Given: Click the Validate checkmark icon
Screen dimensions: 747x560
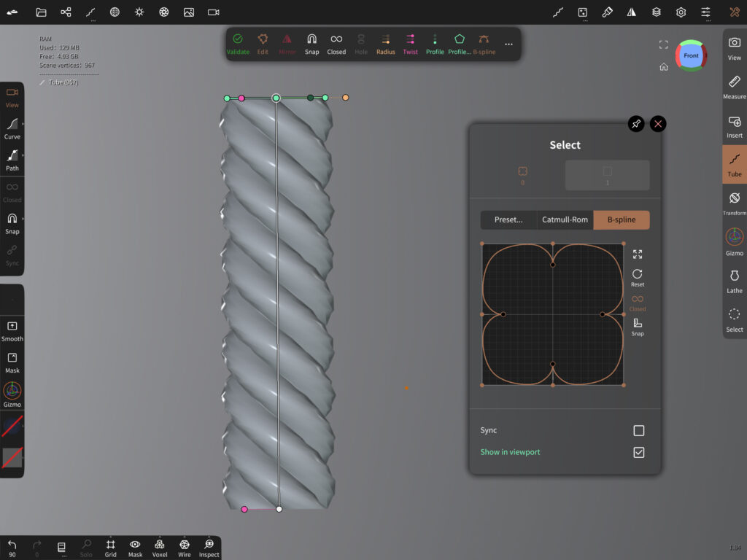Looking at the screenshot, I should [238, 44].
